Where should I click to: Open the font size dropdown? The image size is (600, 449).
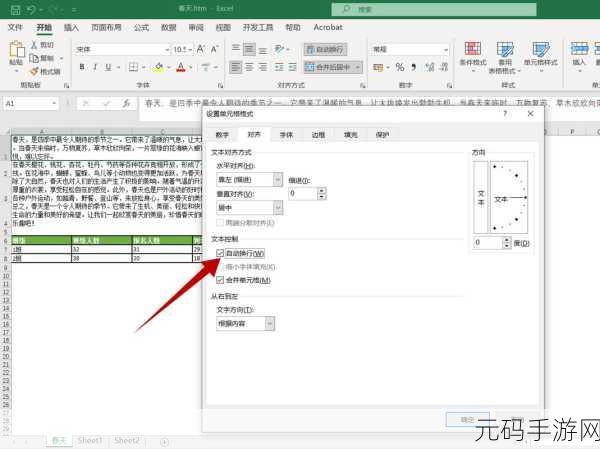(x=190, y=49)
